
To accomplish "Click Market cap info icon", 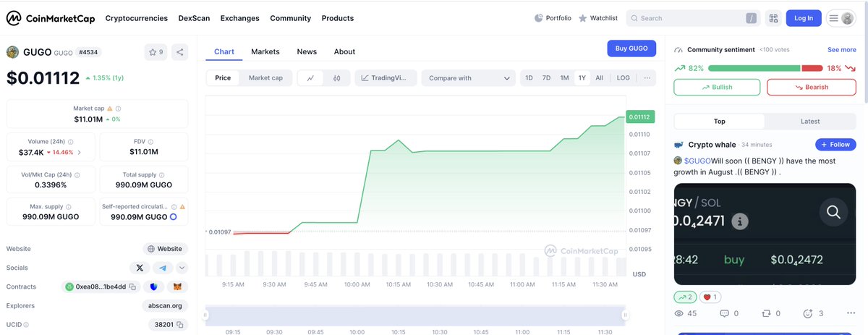I will pos(119,109).
